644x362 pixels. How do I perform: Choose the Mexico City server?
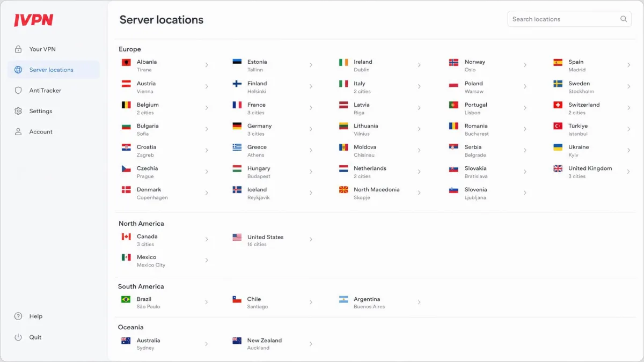tap(165, 261)
